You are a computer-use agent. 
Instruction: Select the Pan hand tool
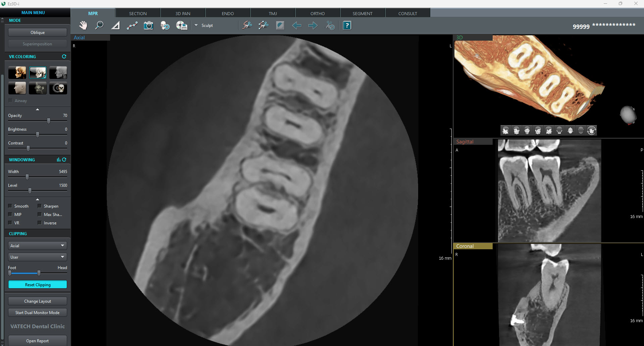[x=83, y=26]
